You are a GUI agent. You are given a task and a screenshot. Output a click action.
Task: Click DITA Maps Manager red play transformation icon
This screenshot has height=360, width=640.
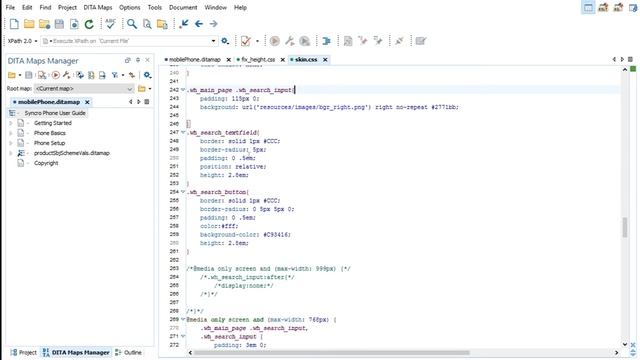coord(56,75)
